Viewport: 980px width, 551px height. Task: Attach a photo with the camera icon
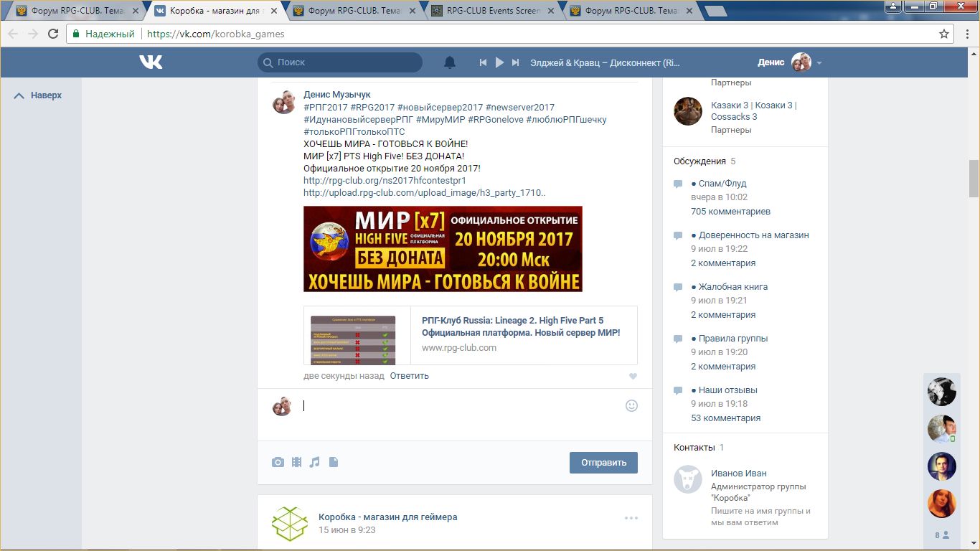click(x=278, y=462)
